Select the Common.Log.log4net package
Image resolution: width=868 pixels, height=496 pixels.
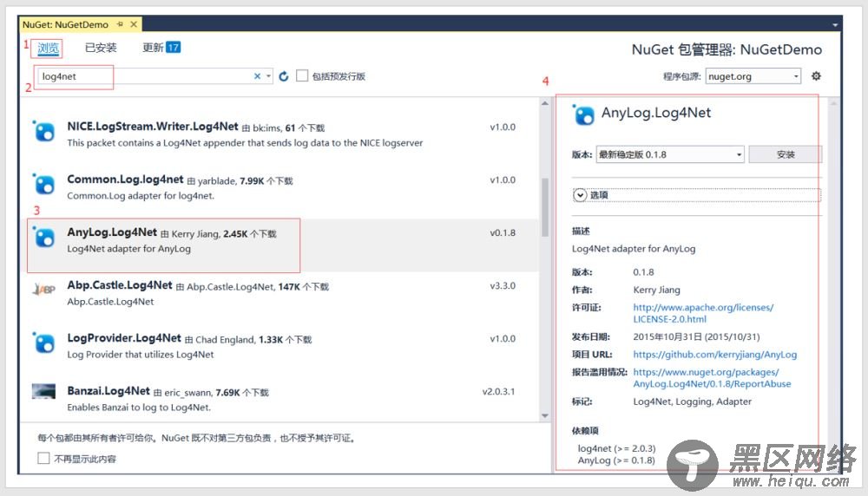tap(281, 187)
